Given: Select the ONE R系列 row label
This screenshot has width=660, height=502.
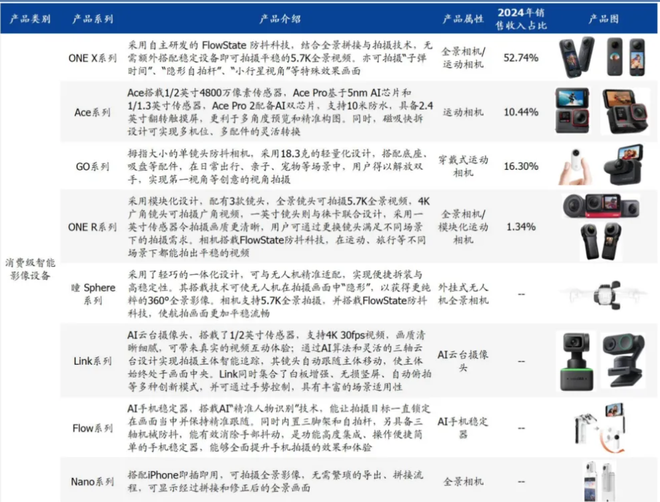Looking at the screenshot, I should [x=93, y=227].
